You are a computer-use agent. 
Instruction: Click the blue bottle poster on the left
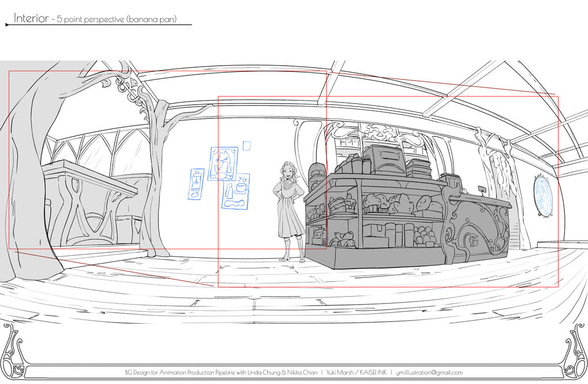pos(196,184)
